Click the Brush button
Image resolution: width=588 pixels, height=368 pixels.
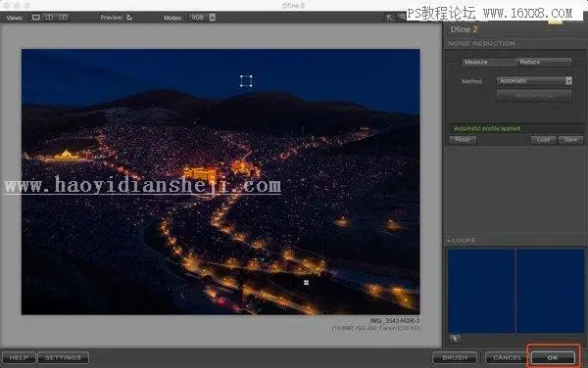pos(455,358)
